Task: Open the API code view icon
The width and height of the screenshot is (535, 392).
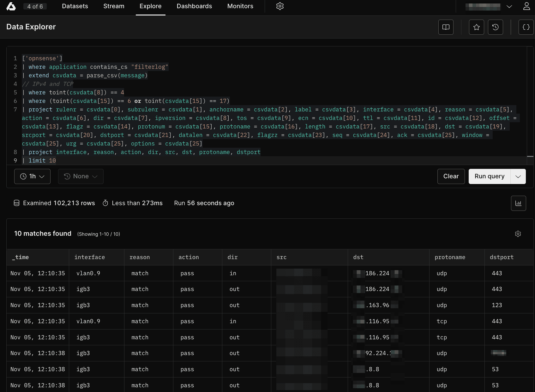Action: click(526, 27)
